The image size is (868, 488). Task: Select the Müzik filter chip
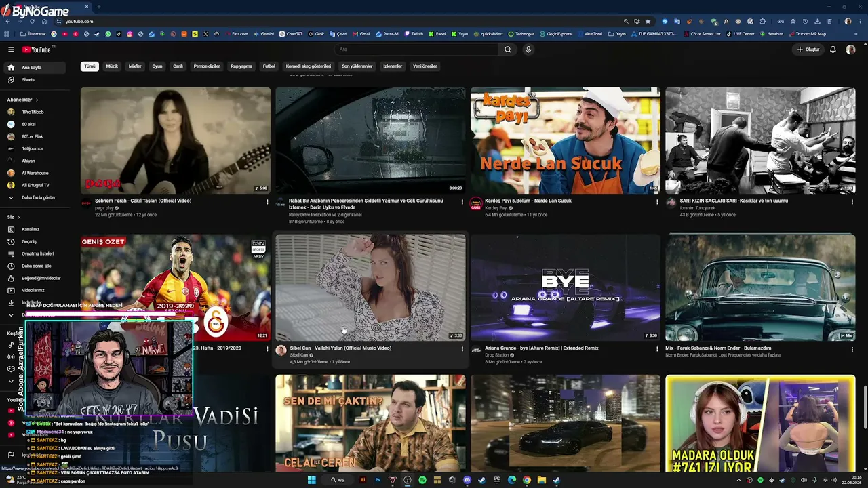(x=112, y=66)
